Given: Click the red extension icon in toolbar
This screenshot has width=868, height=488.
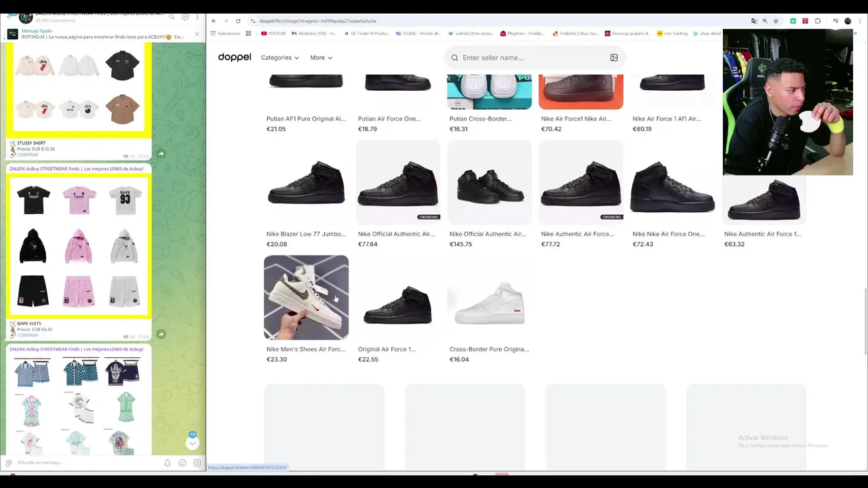Looking at the screenshot, I should click(x=805, y=21).
